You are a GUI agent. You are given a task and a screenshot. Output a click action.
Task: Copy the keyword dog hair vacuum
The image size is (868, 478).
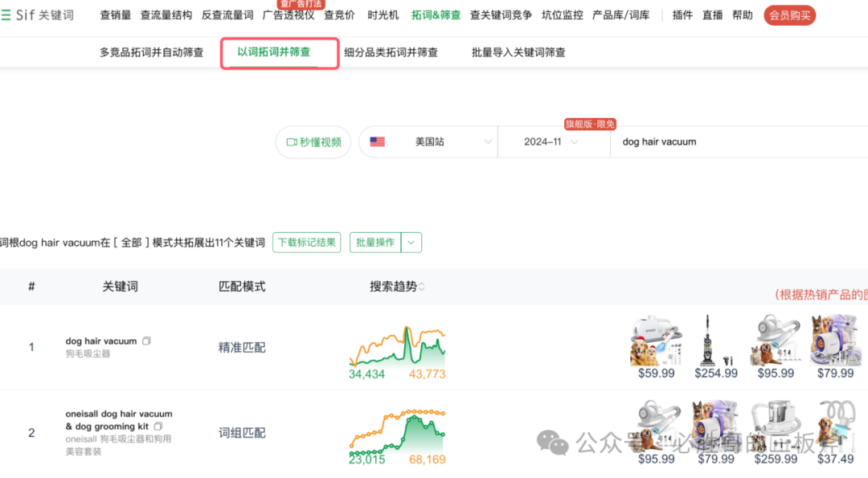(x=146, y=339)
